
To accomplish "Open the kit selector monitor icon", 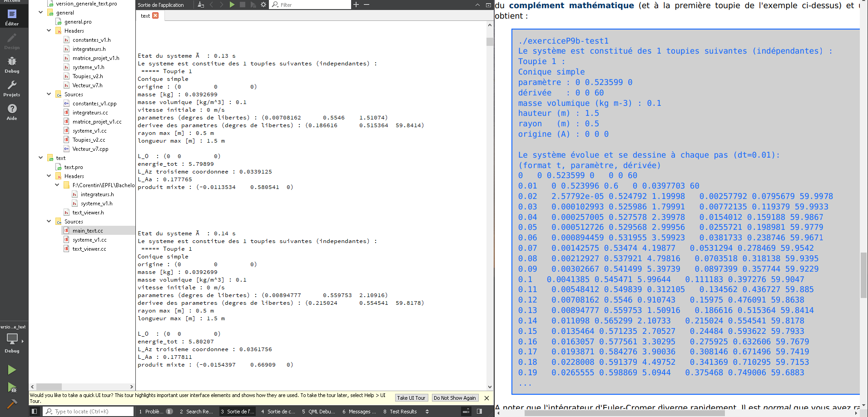I will pos(12,339).
